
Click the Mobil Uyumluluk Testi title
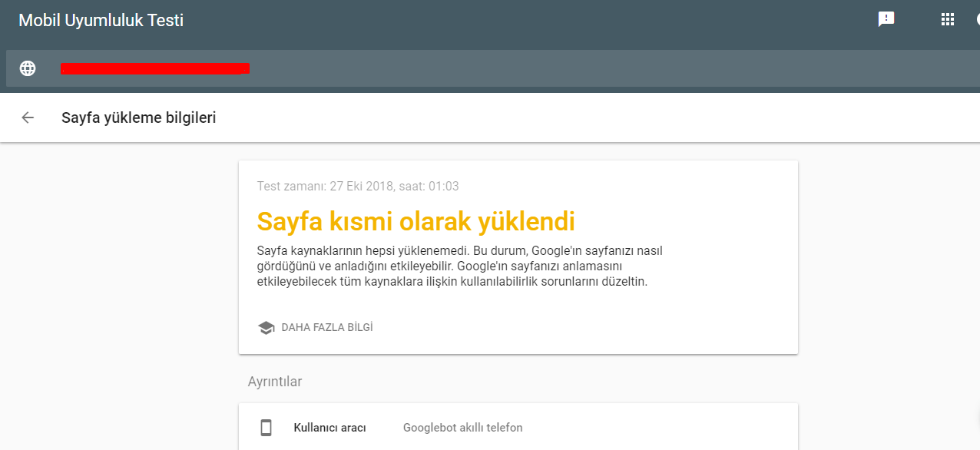(101, 21)
